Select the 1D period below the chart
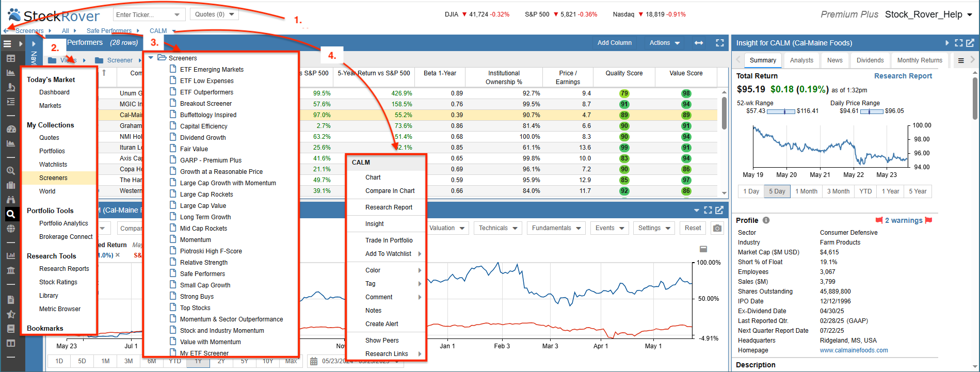The height and width of the screenshot is (372, 980). (59, 361)
